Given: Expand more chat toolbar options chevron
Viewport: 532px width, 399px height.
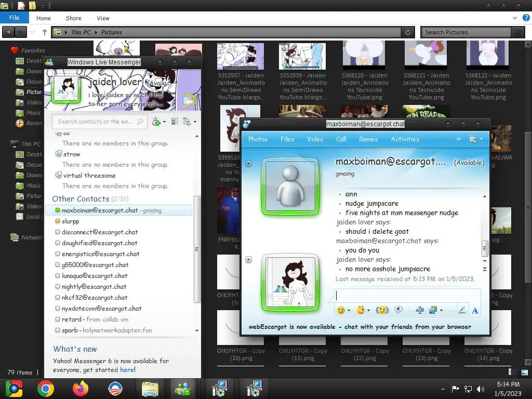Looking at the screenshot, I should click(x=458, y=139).
